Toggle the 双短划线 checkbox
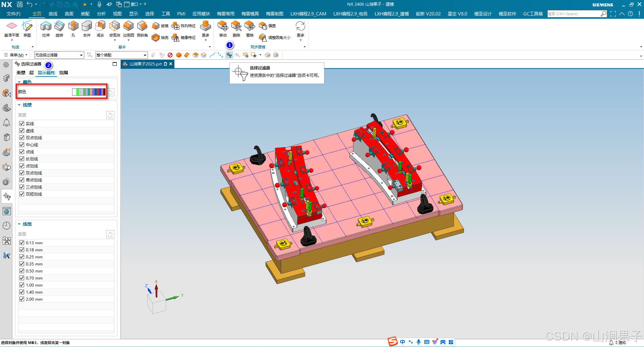The width and height of the screenshot is (644, 347). tap(22, 194)
